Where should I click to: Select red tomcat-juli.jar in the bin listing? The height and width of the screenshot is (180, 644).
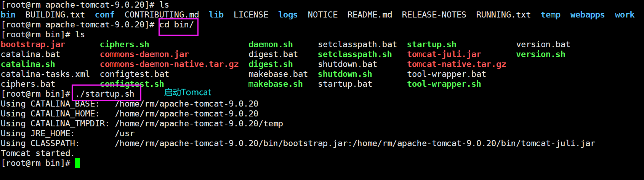tap(444, 54)
